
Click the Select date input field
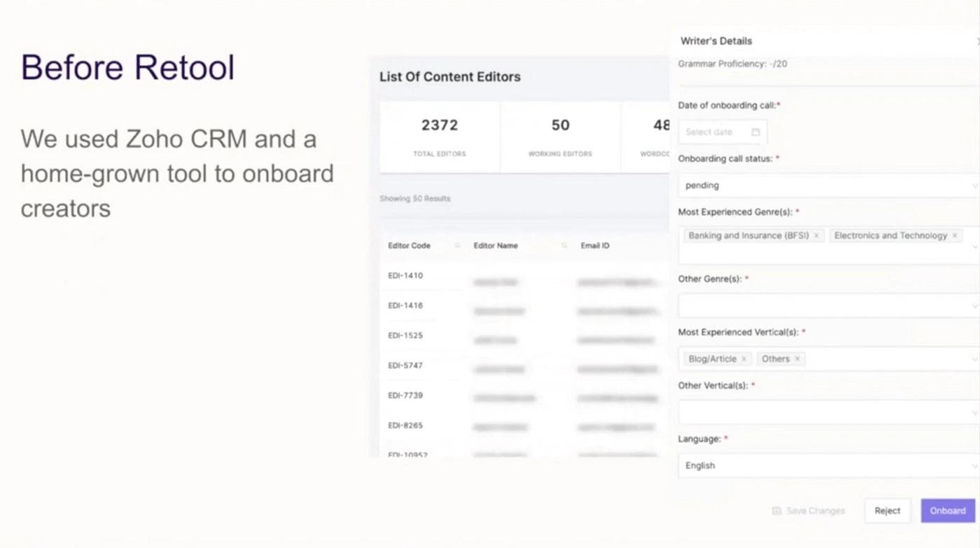coord(713,132)
